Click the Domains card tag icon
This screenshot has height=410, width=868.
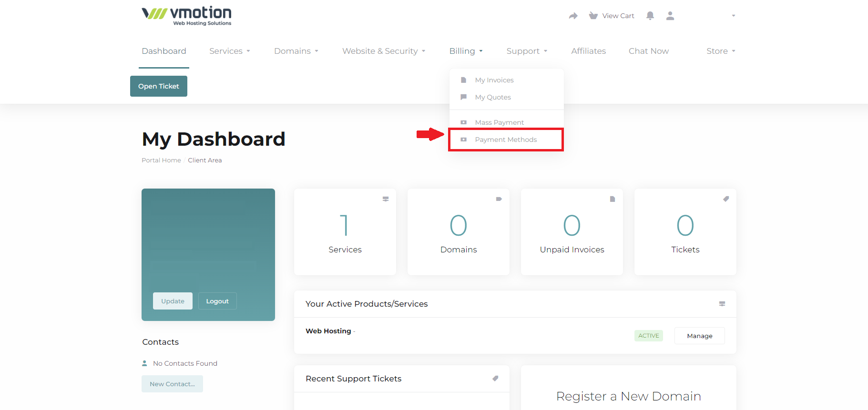(499, 199)
